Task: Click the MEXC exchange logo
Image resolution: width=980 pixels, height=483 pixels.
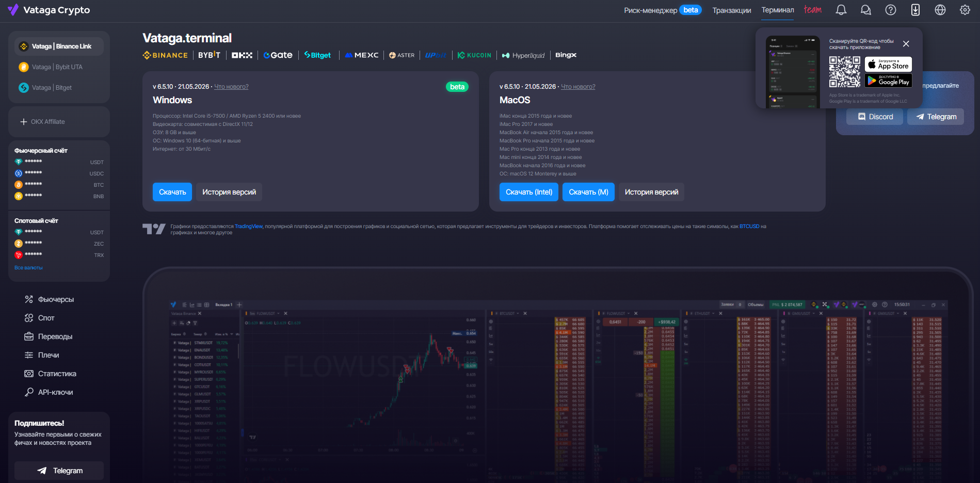Action: (x=362, y=55)
